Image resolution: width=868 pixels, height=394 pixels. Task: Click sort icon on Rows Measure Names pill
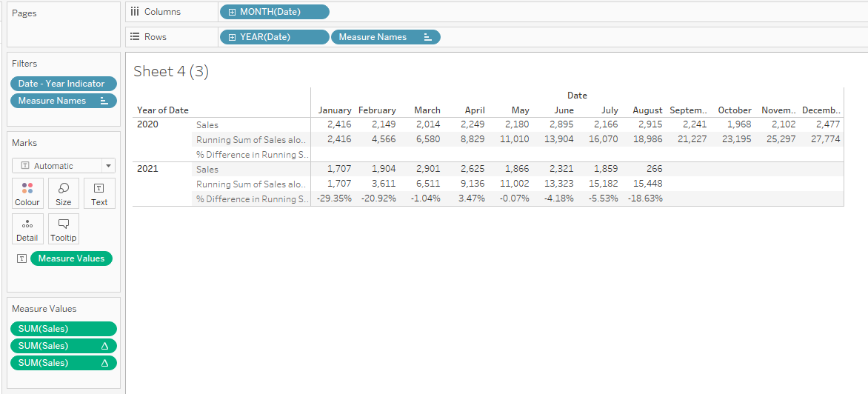click(427, 37)
